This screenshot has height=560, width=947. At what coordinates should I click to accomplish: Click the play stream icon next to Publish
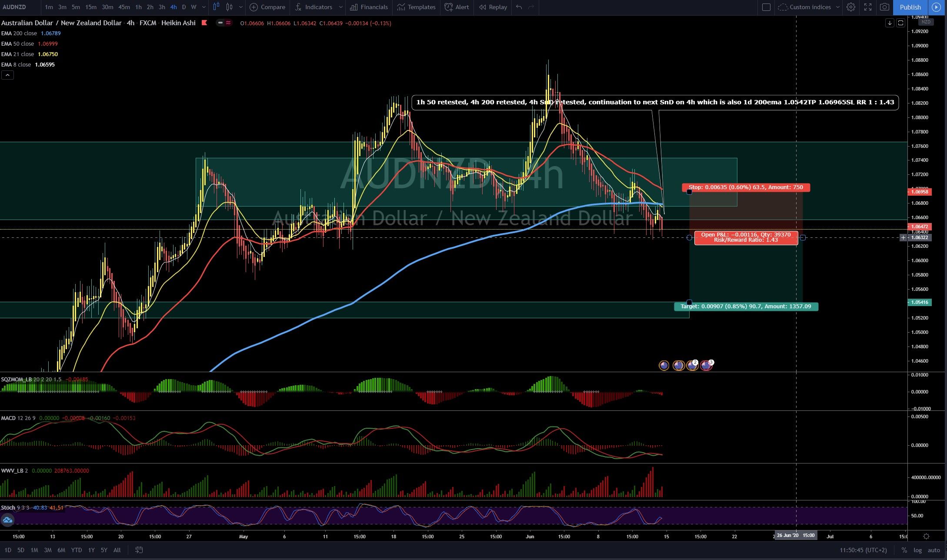936,7
